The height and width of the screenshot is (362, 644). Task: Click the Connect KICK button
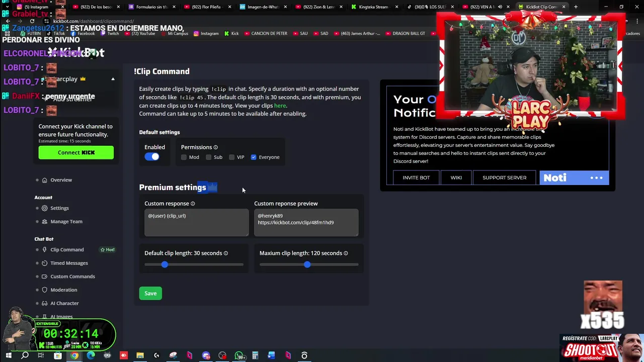point(76,152)
